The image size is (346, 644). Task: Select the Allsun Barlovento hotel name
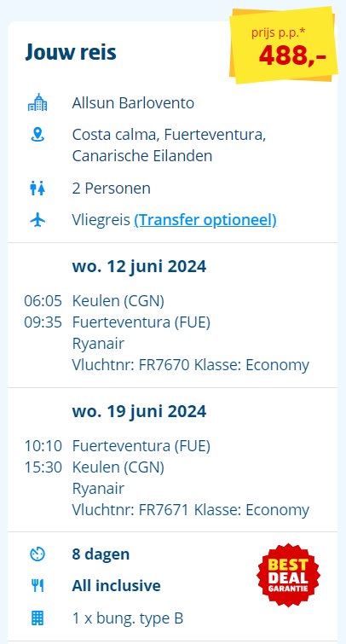pos(133,103)
